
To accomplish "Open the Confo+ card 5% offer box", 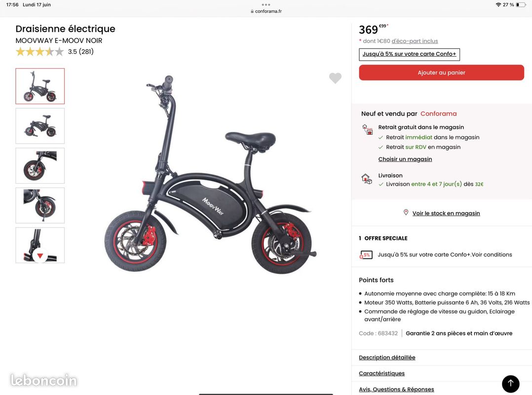I will pos(409,54).
